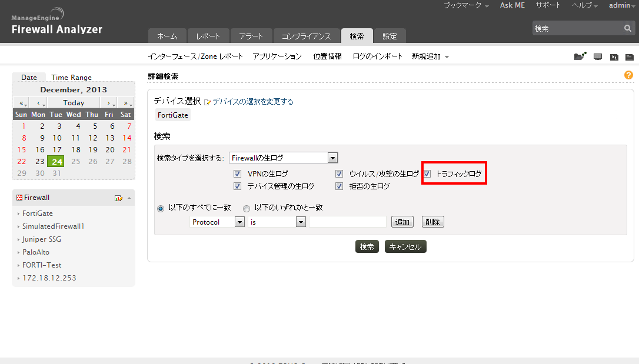Click the selected FortiGate device tag
The image size is (639, 364).
coord(173,115)
